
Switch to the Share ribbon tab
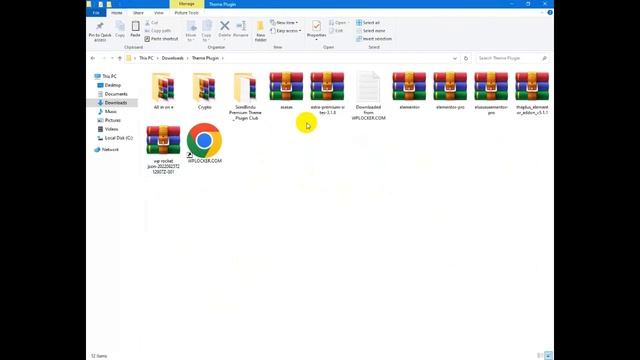click(138, 13)
